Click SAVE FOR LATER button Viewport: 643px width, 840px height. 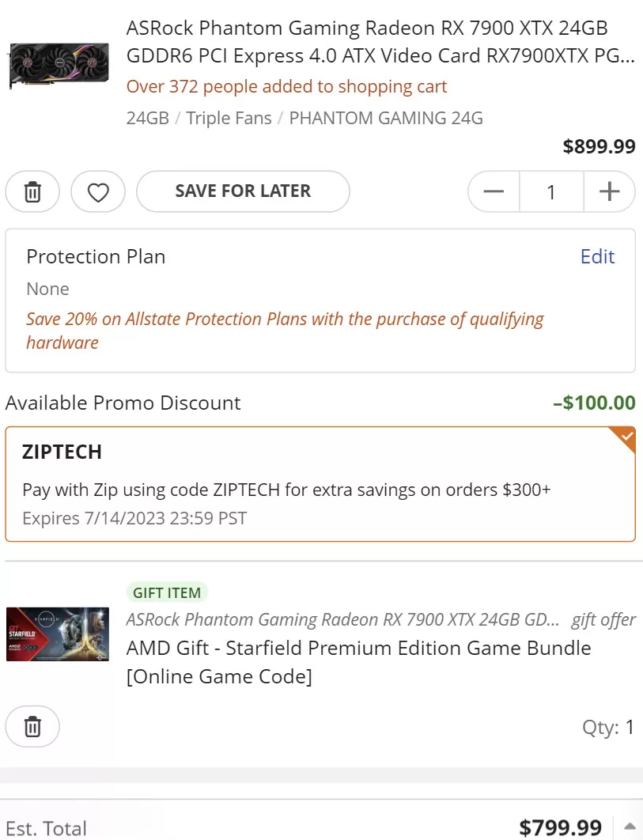pos(243,191)
